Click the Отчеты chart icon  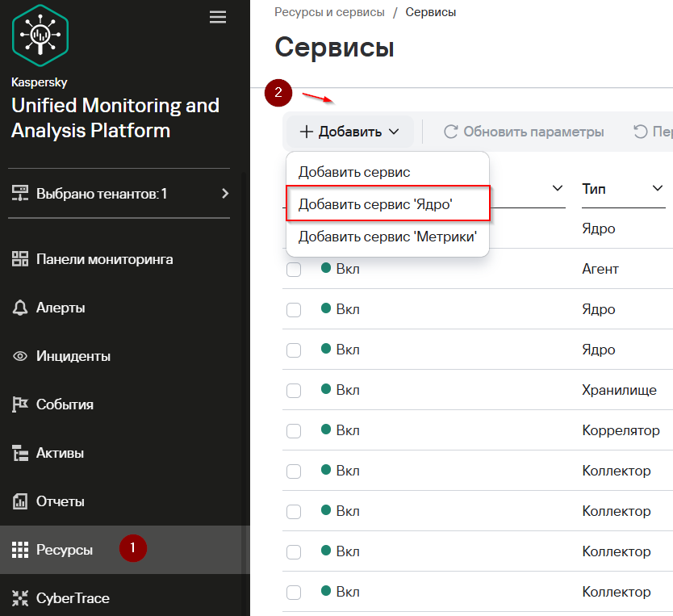click(19, 501)
